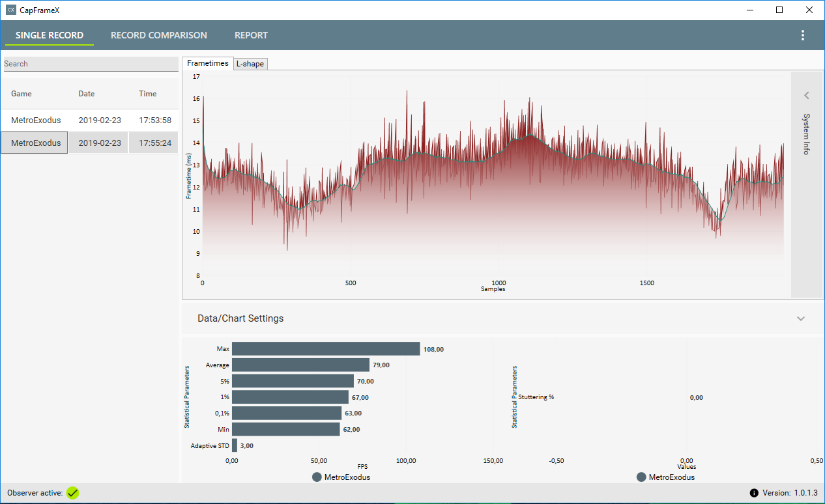This screenshot has width=825, height=504.
Task: Click the Stuttering % label
Action: point(536,397)
